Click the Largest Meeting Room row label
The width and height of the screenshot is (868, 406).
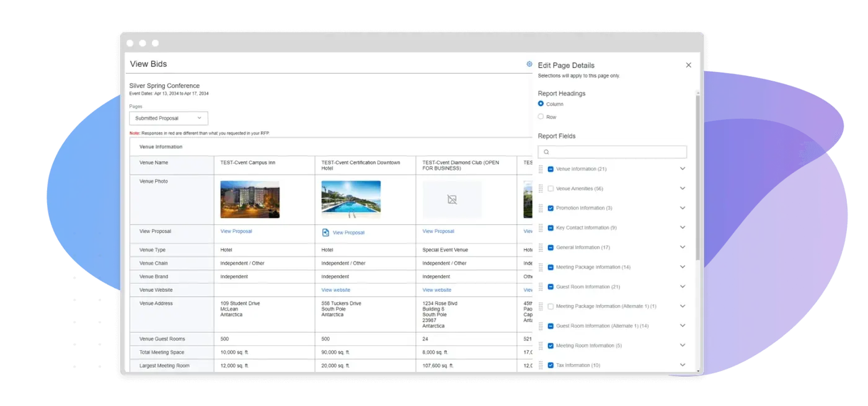pyautogui.click(x=164, y=366)
